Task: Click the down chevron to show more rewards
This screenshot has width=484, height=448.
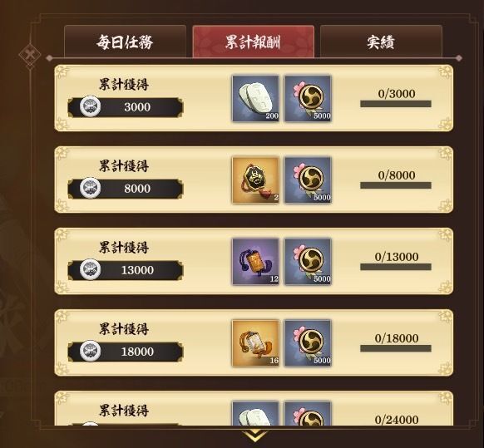Action: (254, 436)
